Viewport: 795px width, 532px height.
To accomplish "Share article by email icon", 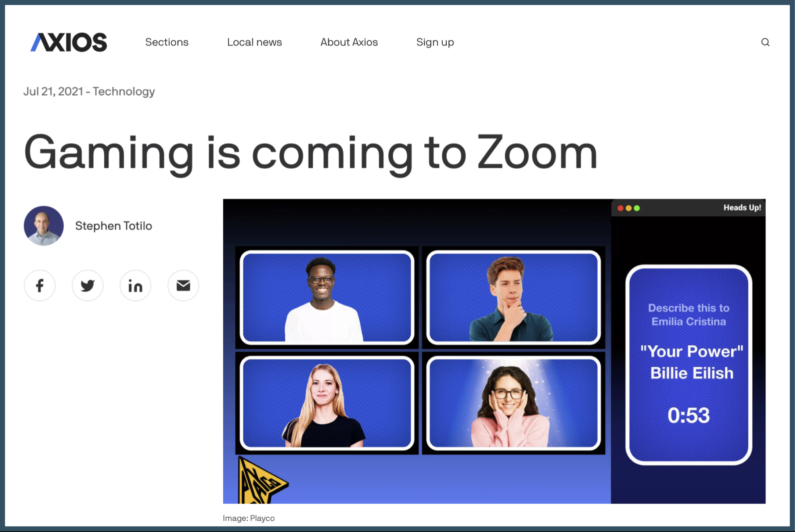I will pos(183,285).
